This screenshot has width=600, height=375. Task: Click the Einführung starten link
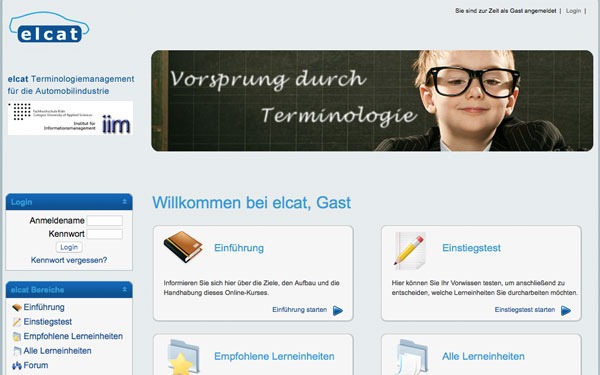tap(300, 310)
